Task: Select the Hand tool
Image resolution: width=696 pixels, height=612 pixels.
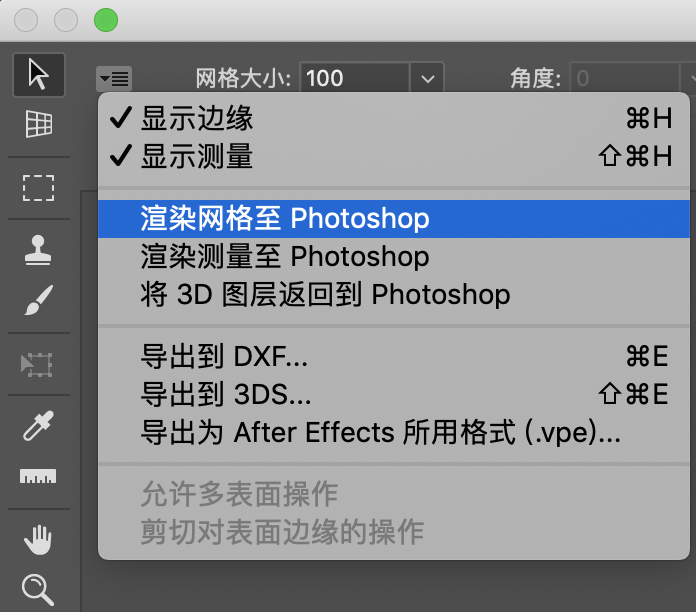Action: (38, 541)
